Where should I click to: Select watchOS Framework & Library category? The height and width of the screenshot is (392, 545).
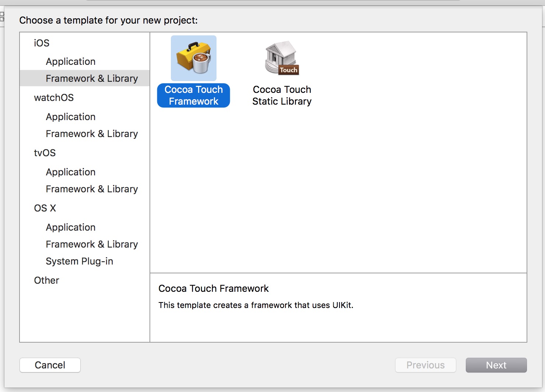tap(92, 134)
